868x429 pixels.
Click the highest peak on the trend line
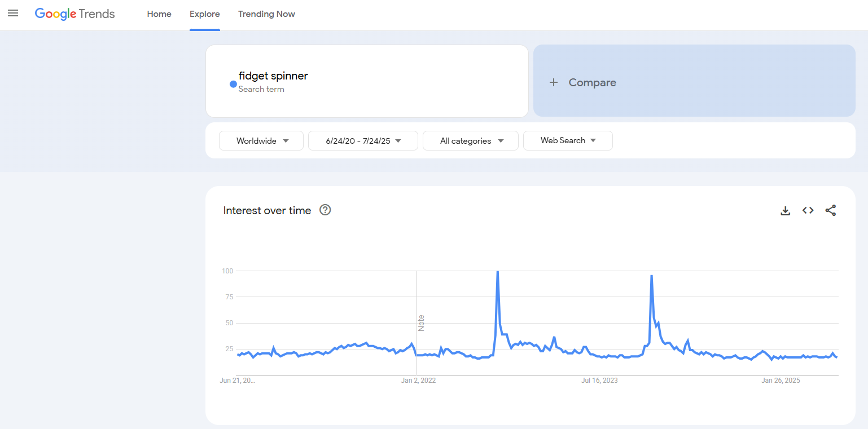click(497, 272)
